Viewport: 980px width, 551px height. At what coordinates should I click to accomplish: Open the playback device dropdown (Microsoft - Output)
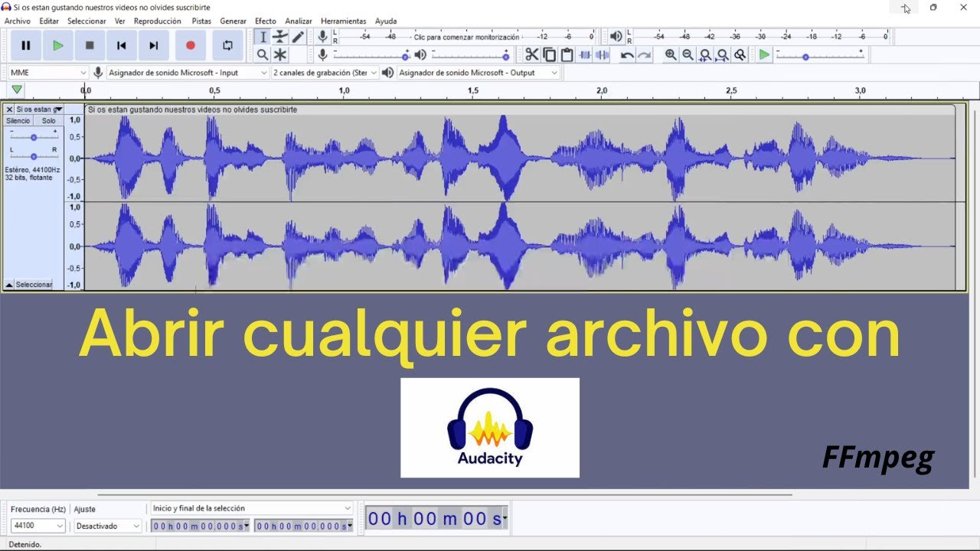[479, 73]
